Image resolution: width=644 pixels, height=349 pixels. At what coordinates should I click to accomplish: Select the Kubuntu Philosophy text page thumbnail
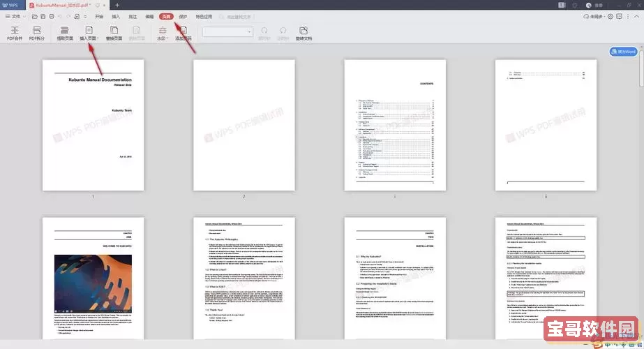[244, 279]
